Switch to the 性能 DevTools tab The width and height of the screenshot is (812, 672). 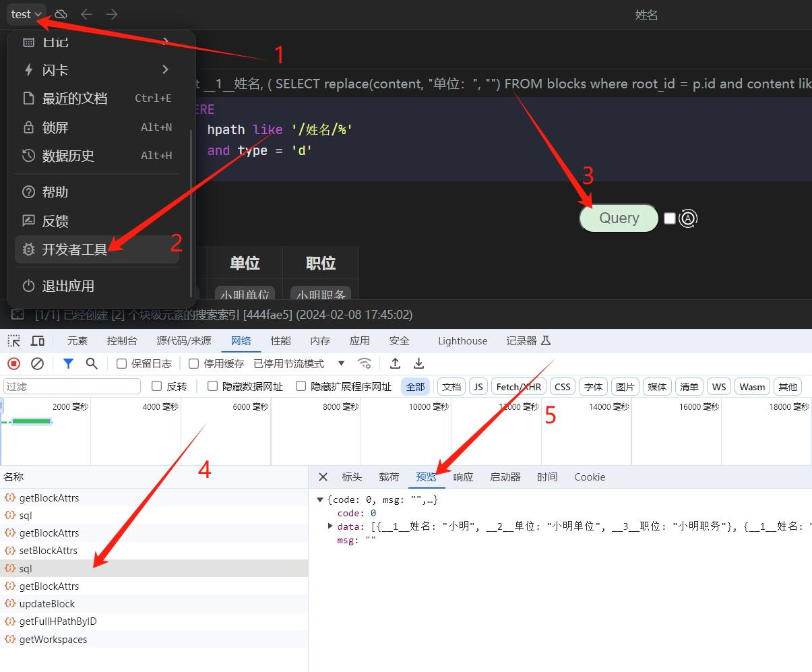(x=281, y=340)
